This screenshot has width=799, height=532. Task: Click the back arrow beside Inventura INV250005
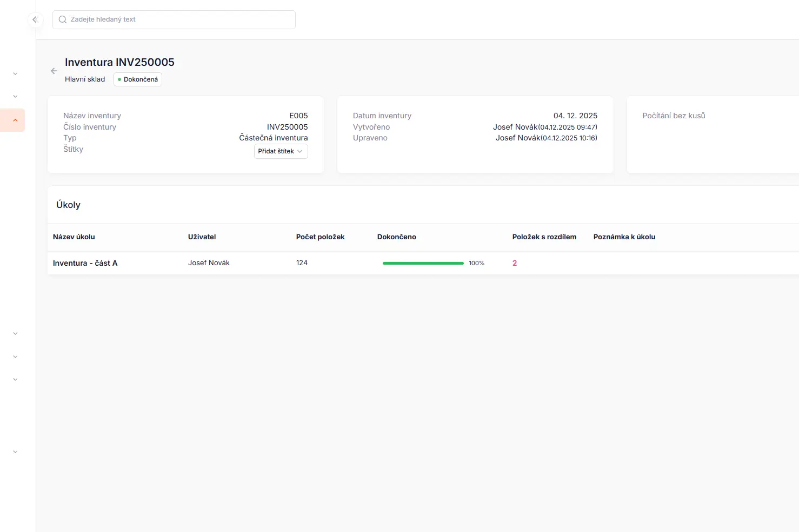pyautogui.click(x=54, y=71)
